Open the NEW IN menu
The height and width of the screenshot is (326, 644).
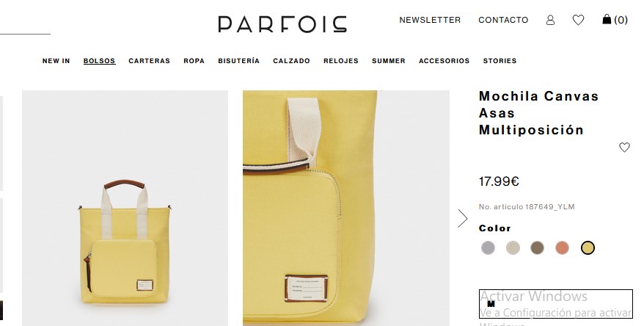pos(56,61)
